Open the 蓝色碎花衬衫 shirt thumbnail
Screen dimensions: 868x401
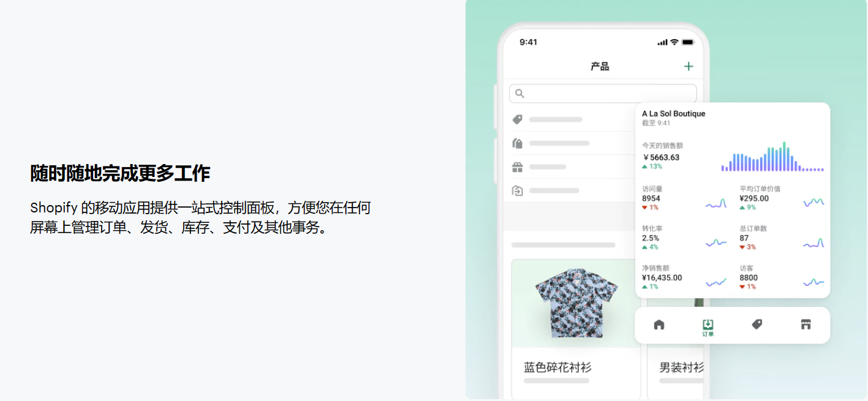pyautogui.click(x=576, y=303)
